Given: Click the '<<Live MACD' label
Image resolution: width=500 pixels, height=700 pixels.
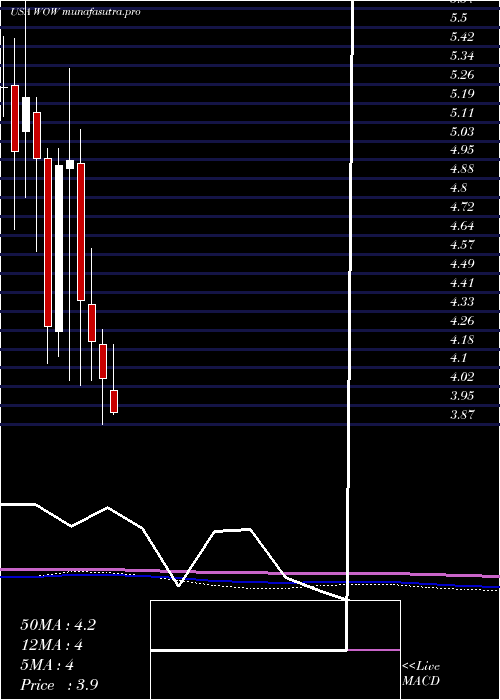Looking at the screenshot, I should tap(421, 673).
